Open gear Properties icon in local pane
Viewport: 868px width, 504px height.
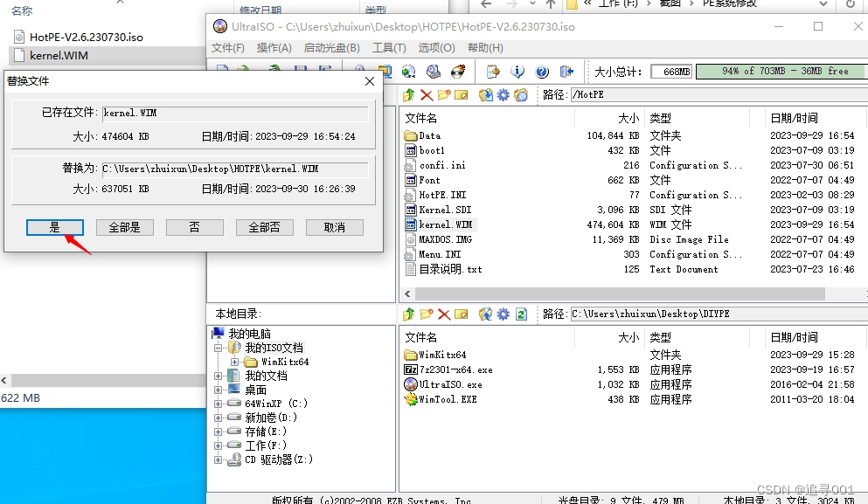(503, 314)
